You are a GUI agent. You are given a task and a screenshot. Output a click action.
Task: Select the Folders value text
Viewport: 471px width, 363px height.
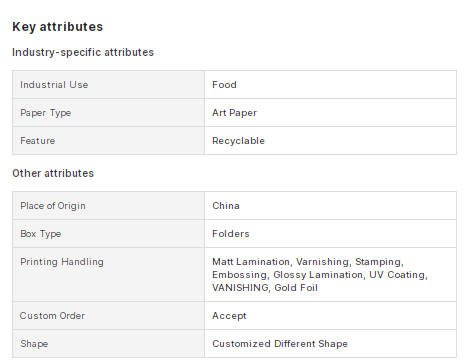pyautogui.click(x=231, y=234)
